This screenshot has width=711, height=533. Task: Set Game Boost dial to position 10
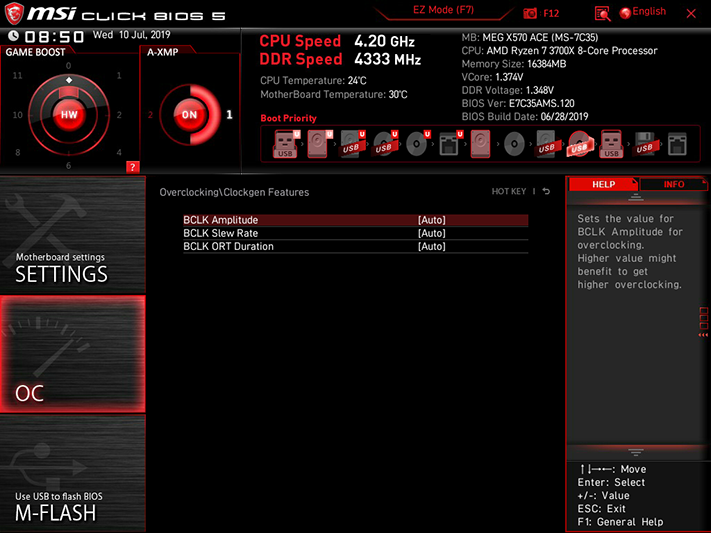click(x=17, y=115)
